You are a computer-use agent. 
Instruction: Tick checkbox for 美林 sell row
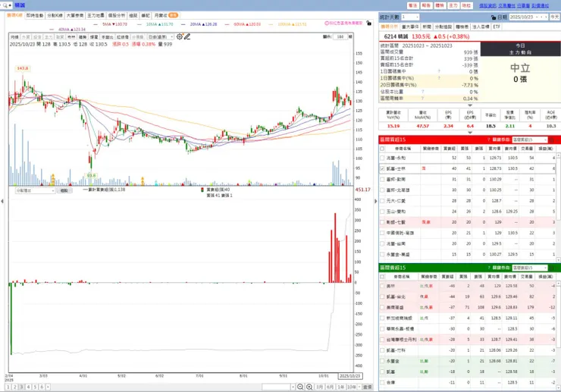(x=382, y=286)
